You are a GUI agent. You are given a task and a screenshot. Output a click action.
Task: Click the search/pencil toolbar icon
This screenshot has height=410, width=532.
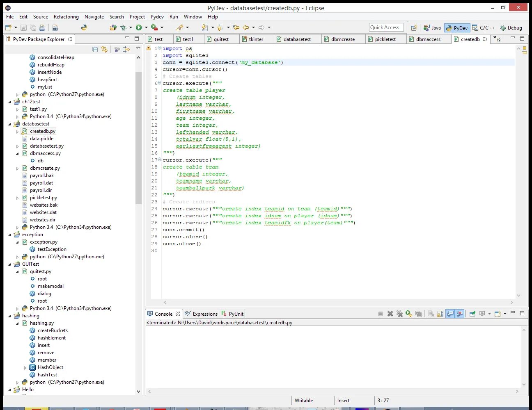[x=179, y=27]
